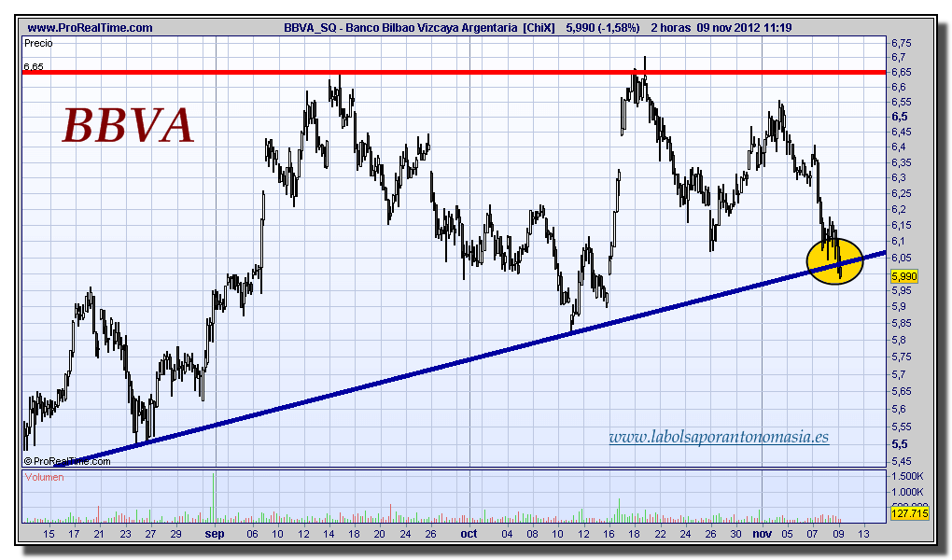This screenshot has width=952, height=560.
Task: Click date label 07 on time axis
Action: click(x=812, y=534)
